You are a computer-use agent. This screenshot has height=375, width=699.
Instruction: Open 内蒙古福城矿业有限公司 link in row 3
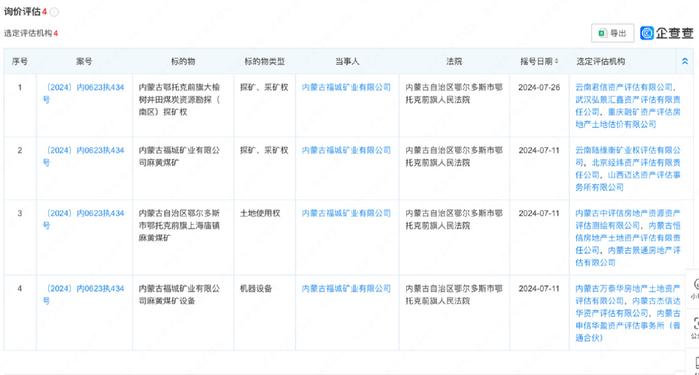pos(346,213)
